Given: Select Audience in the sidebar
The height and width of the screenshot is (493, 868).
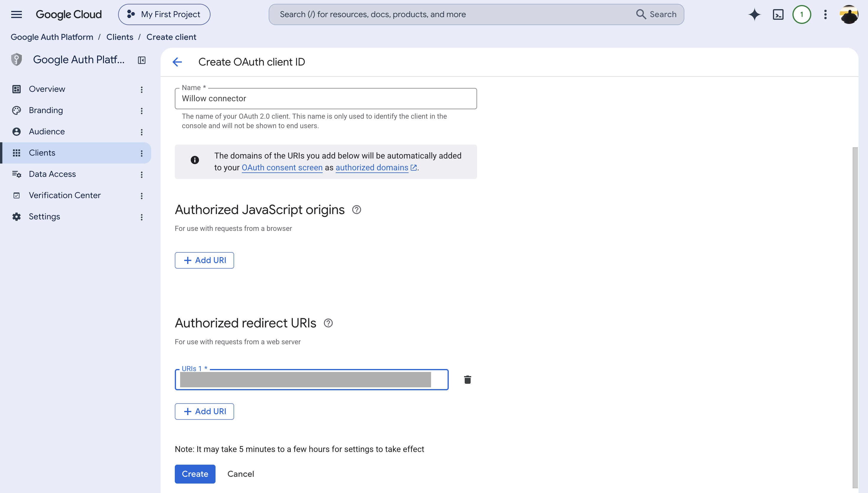Looking at the screenshot, I should coord(76,132).
